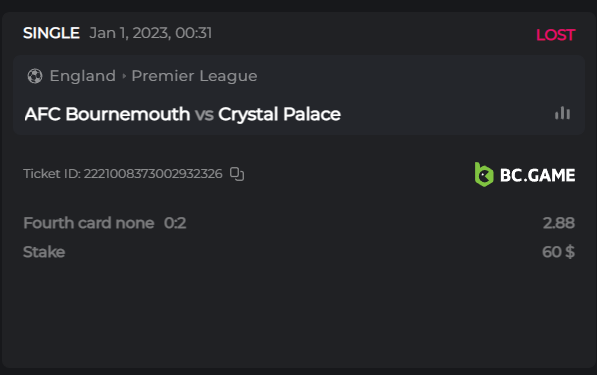Click the Jan 1, 2023 date stamp

pyautogui.click(x=151, y=33)
